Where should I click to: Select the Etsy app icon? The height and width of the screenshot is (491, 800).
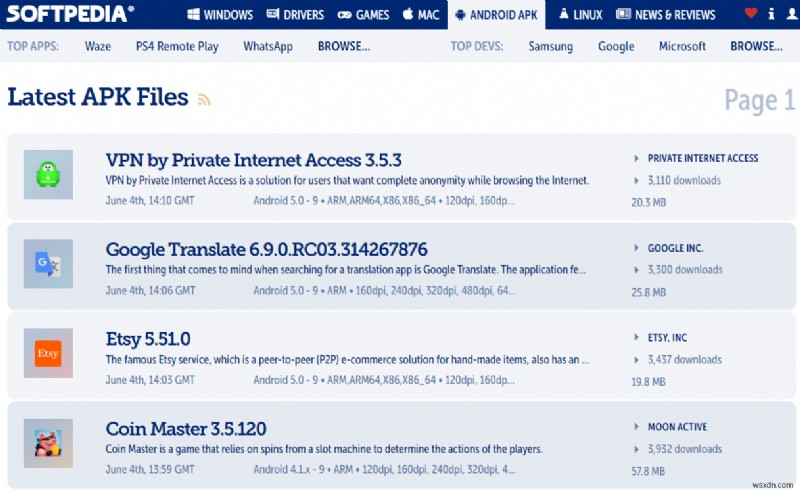48,354
